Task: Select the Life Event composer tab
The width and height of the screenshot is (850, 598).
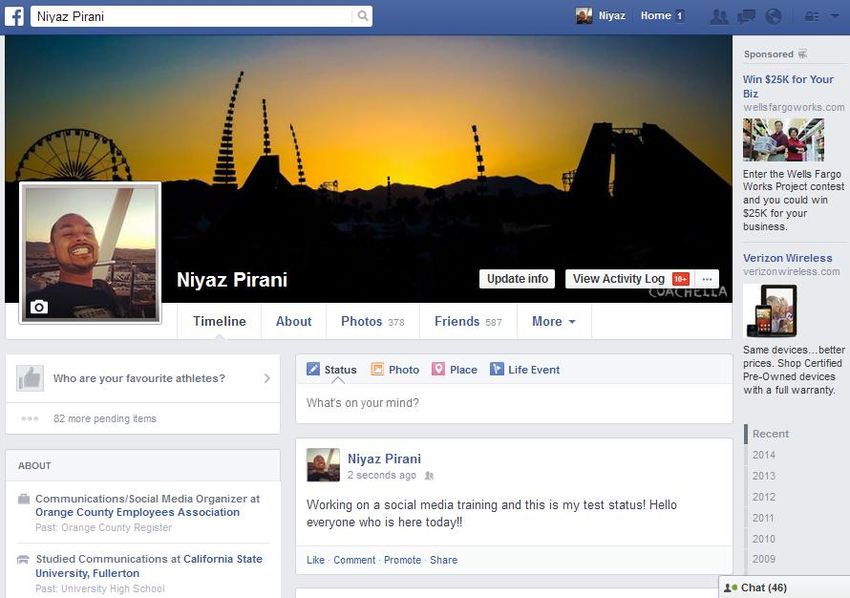Action: click(525, 370)
